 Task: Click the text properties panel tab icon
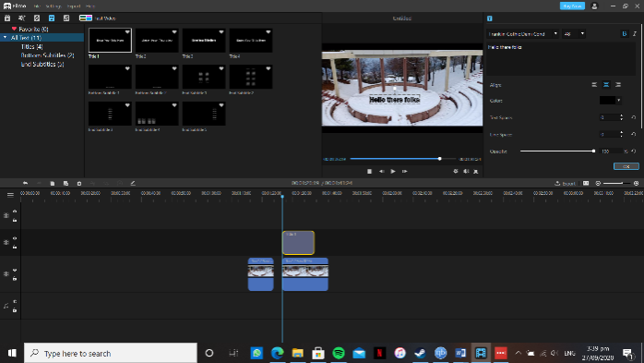click(490, 18)
